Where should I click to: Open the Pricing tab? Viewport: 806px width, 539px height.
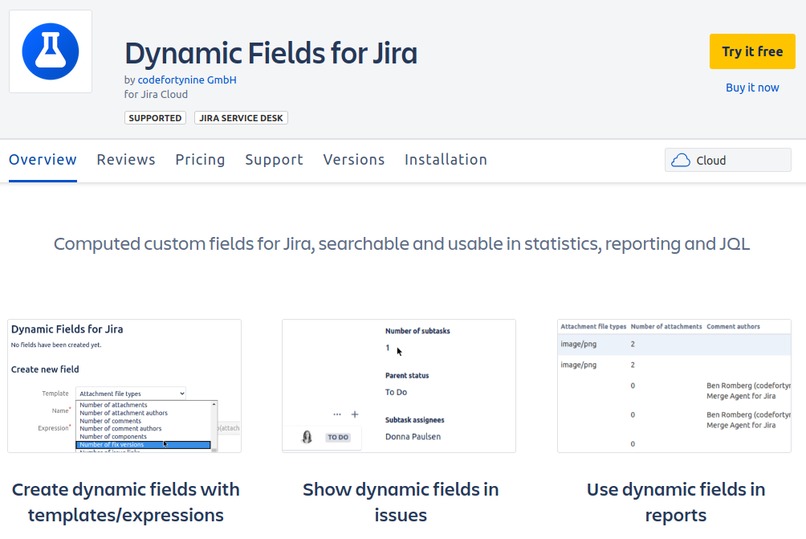coord(200,160)
